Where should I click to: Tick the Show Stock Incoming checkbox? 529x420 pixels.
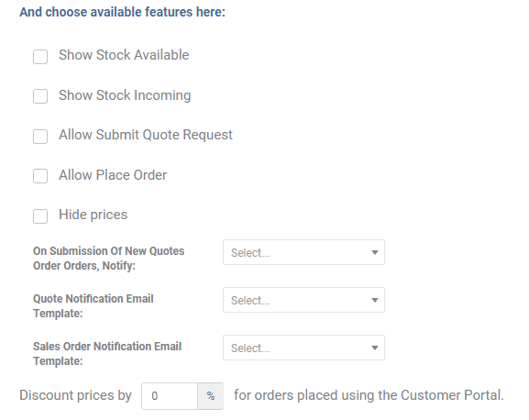pyautogui.click(x=40, y=96)
